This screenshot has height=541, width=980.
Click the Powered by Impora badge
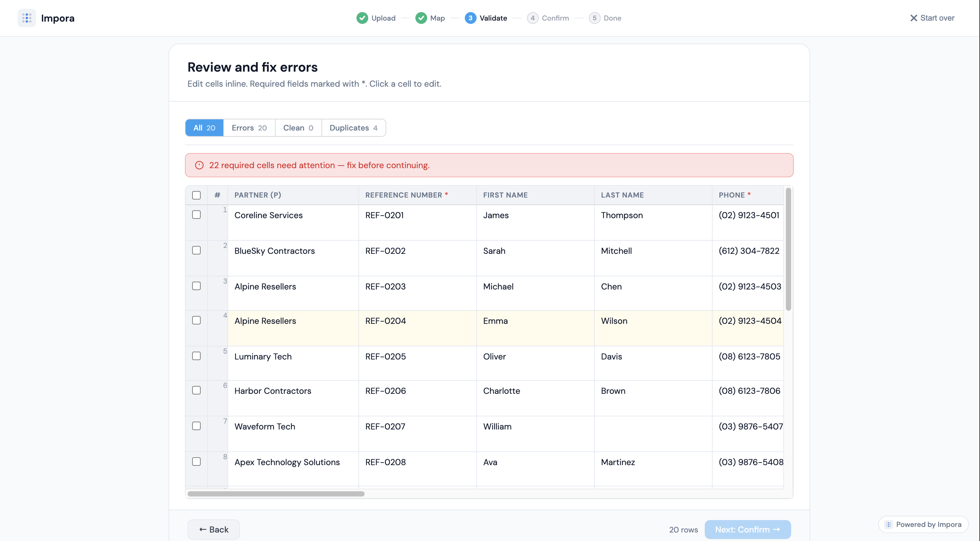pos(923,524)
